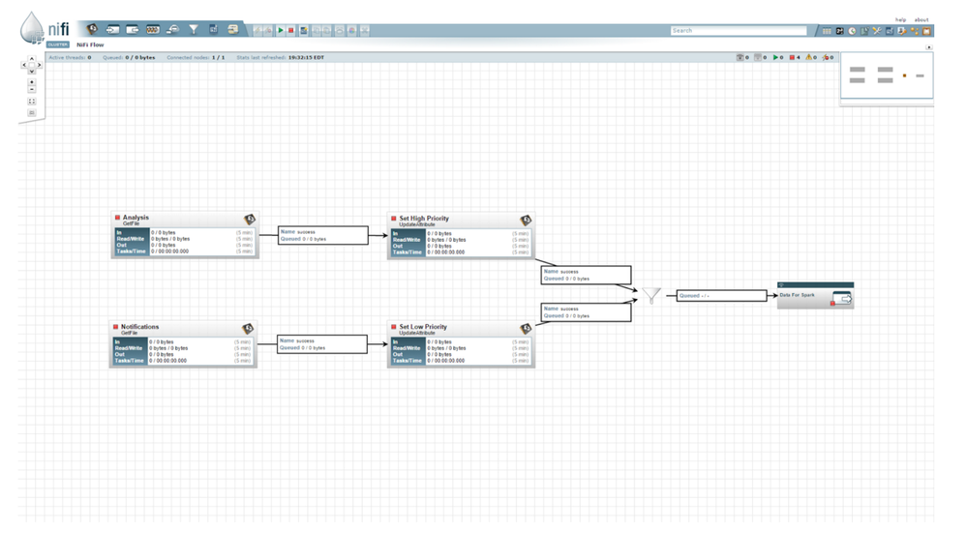Select the Set Low Priority processor
The height and width of the screenshot is (560, 967).
[461, 343]
